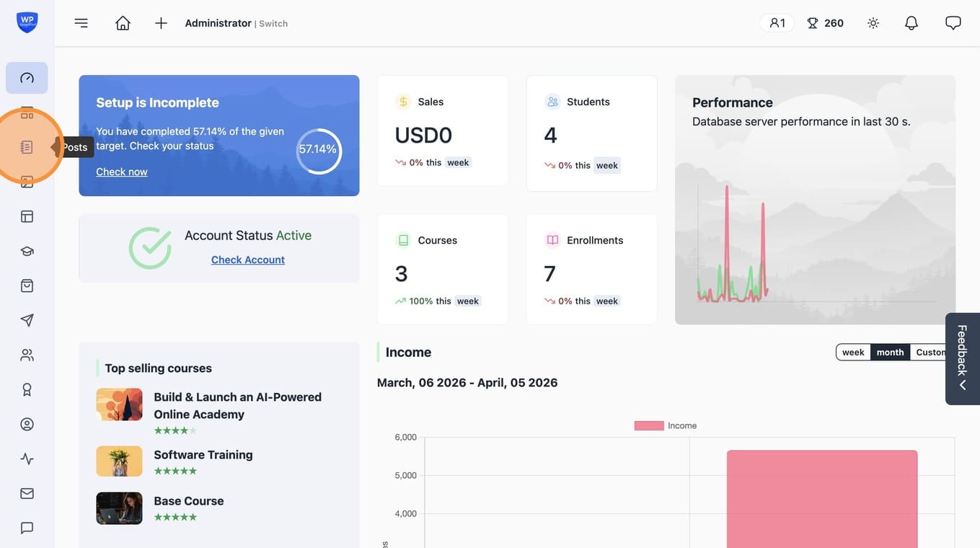Image resolution: width=980 pixels, height=548 pixels.
Task: Click the 57.14% setup progress ring
Action: [319, 151]
